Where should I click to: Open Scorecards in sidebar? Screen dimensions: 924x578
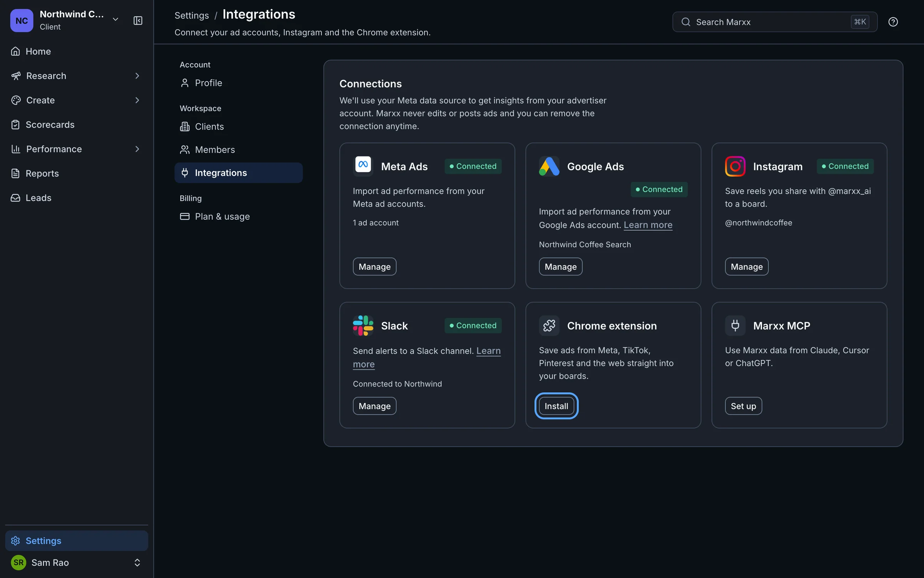point(77,124)
